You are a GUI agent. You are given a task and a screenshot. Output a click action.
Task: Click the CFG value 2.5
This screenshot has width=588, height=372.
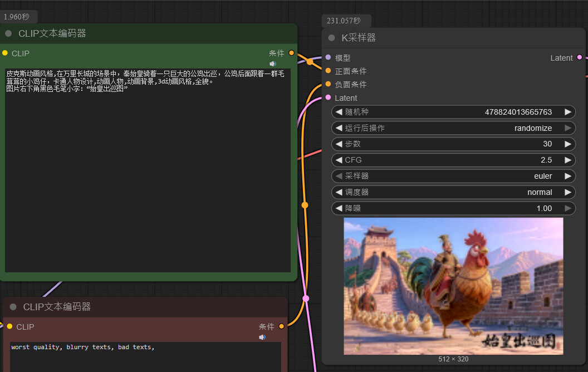[546, 160]
